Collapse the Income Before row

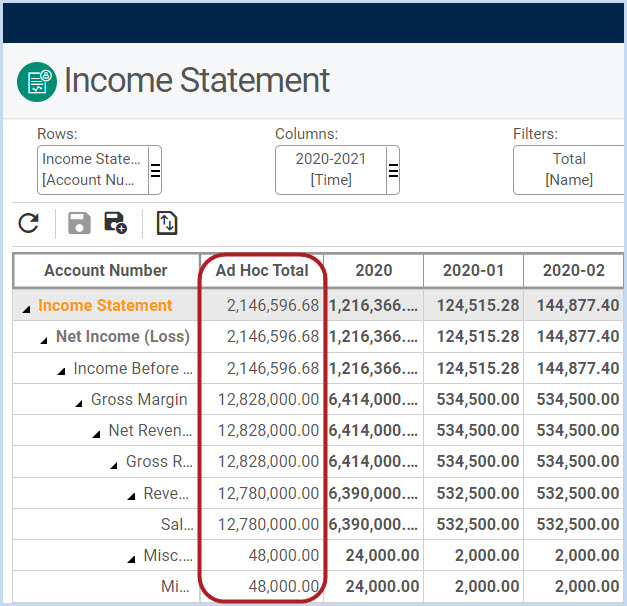pyautogui.click(x=61, y=372)
